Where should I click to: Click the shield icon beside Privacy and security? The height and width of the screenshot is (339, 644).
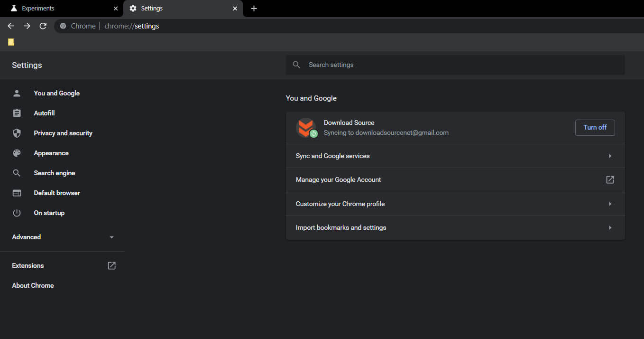(x=17, y=133)
